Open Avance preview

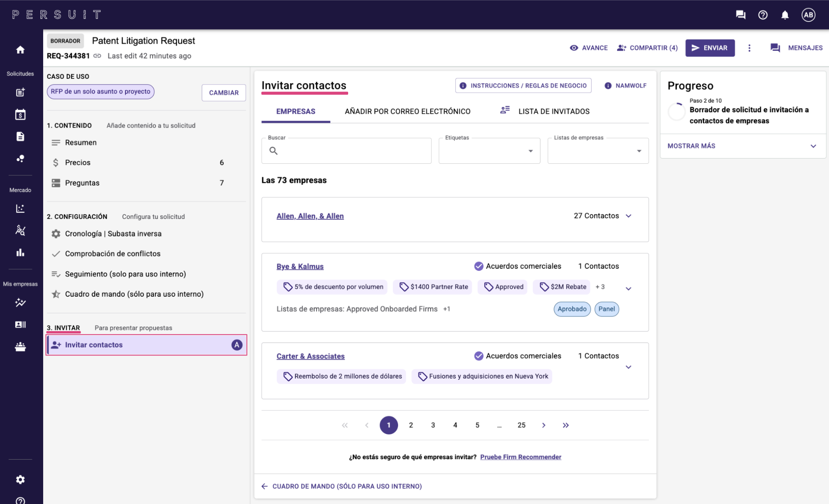(588, 48)
